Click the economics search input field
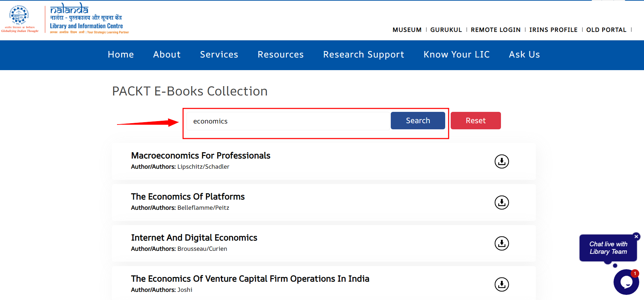This screenshot has height=300, width=644. pyautogui.click(x=288, y=121)
